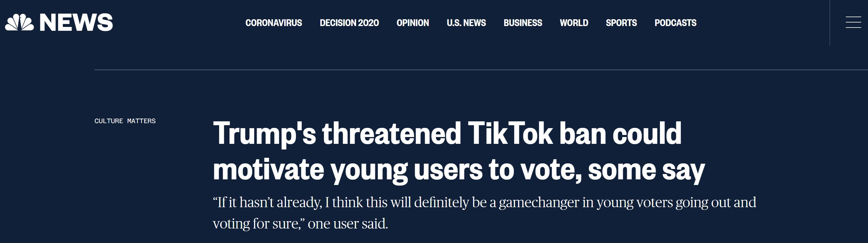Go to Decision 2020 coverage

349,23
